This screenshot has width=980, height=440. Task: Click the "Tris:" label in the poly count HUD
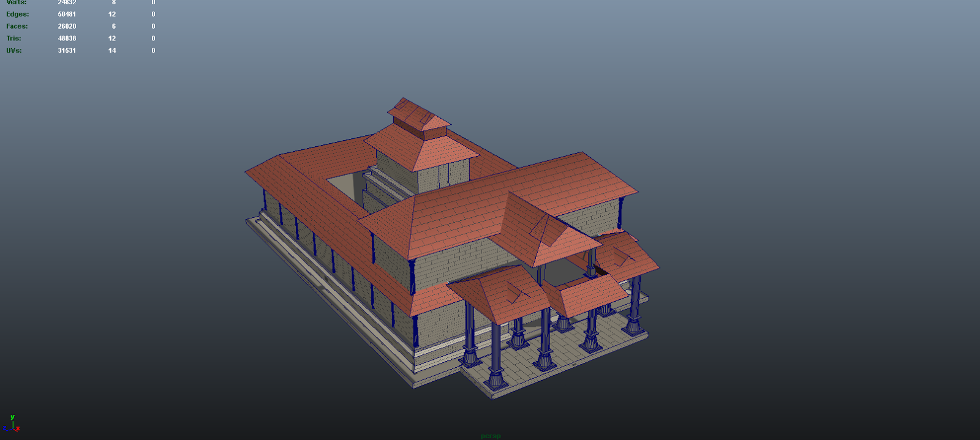pyautogui.click(x=13, y=39)
